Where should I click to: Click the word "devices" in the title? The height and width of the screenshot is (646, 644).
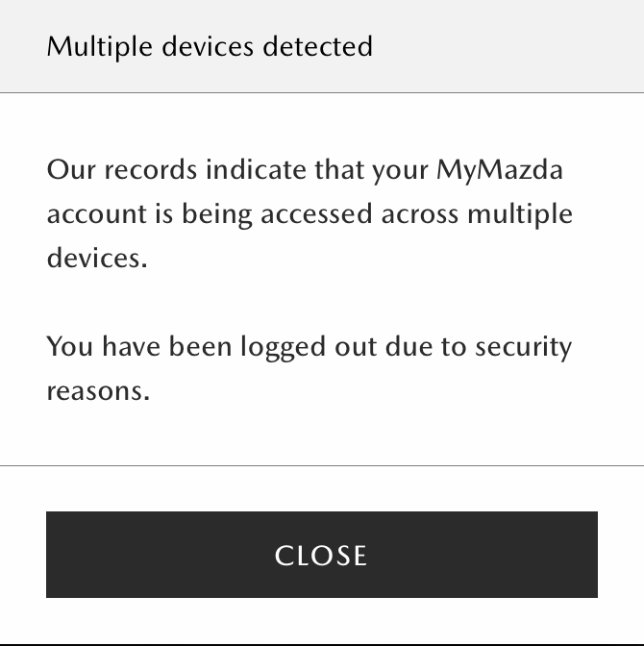[x=197, y=46]
